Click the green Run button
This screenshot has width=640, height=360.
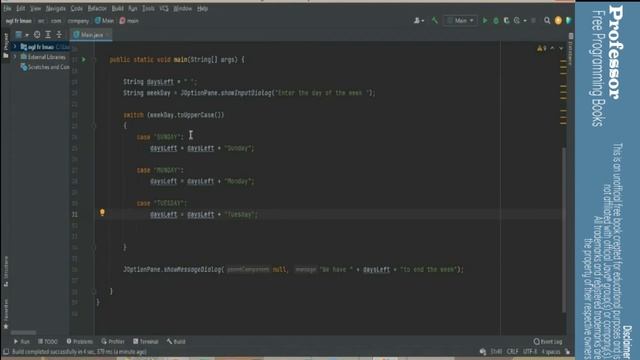point(485,20)
